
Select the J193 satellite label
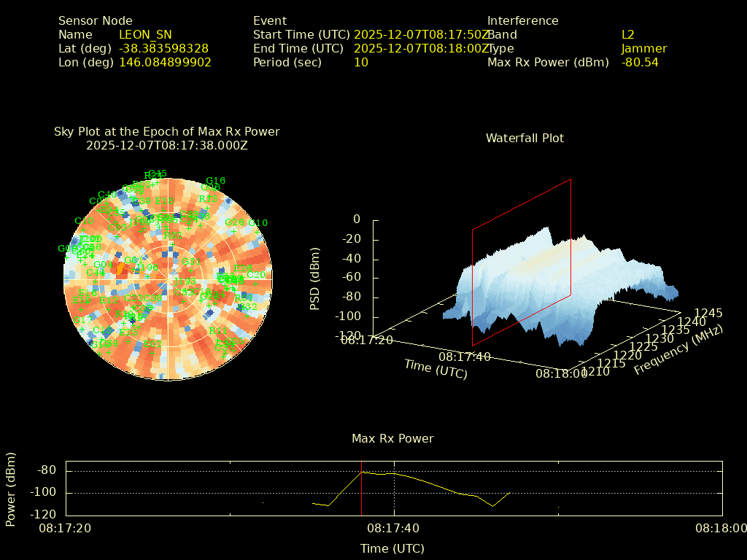pos(187,281)
